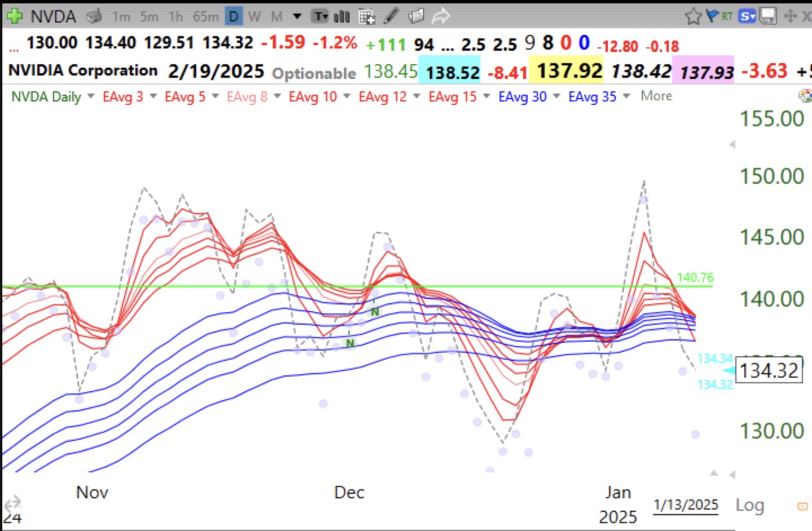The image size is (812, 531).
Task: Click More to show additional indicators
Action: (656, 96)
